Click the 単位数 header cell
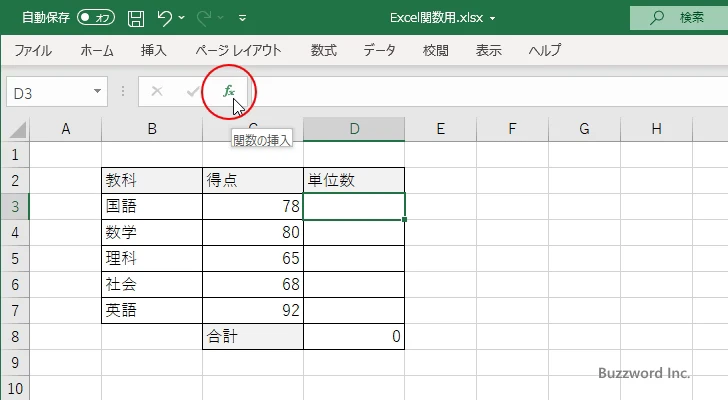 tap(354, 180)
